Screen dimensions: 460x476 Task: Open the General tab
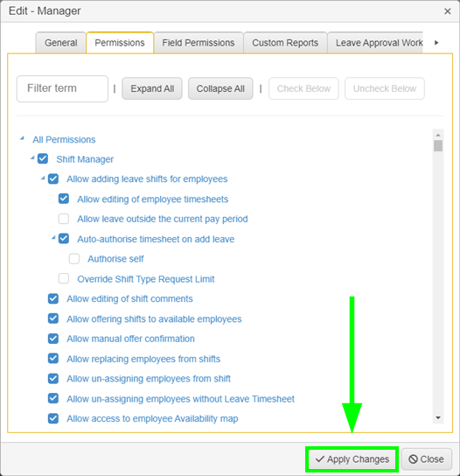(60, 43)
